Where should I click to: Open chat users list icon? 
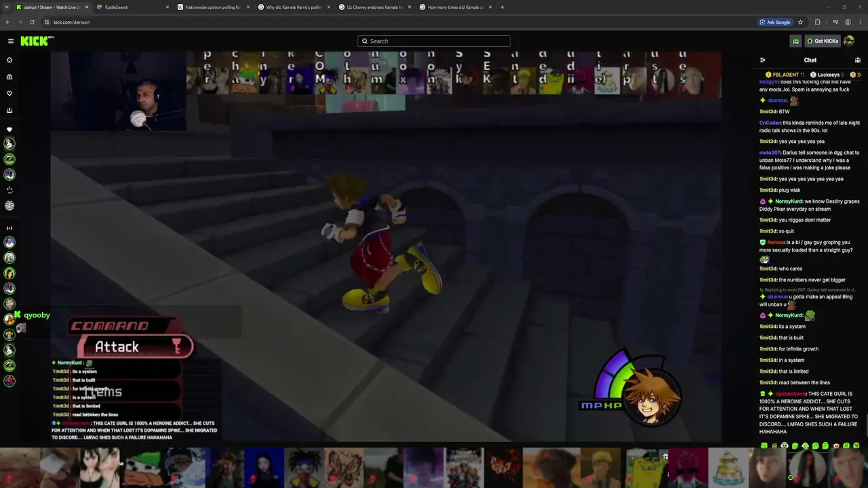pos(857,60)
